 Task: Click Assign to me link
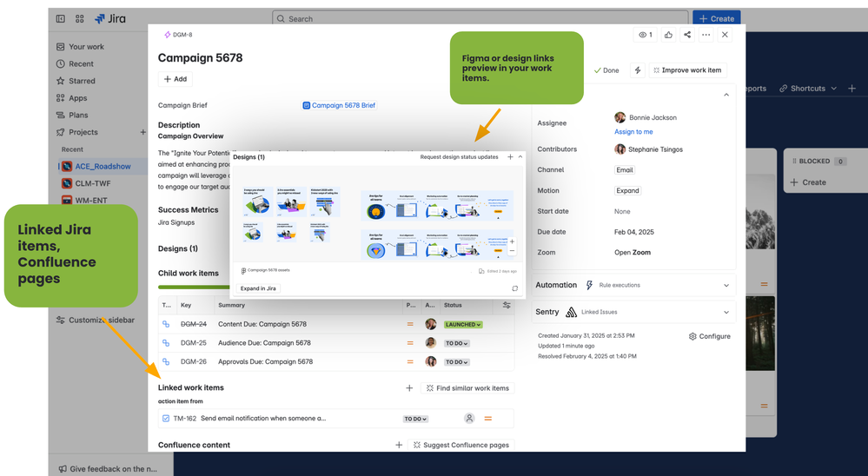point(633,132)
